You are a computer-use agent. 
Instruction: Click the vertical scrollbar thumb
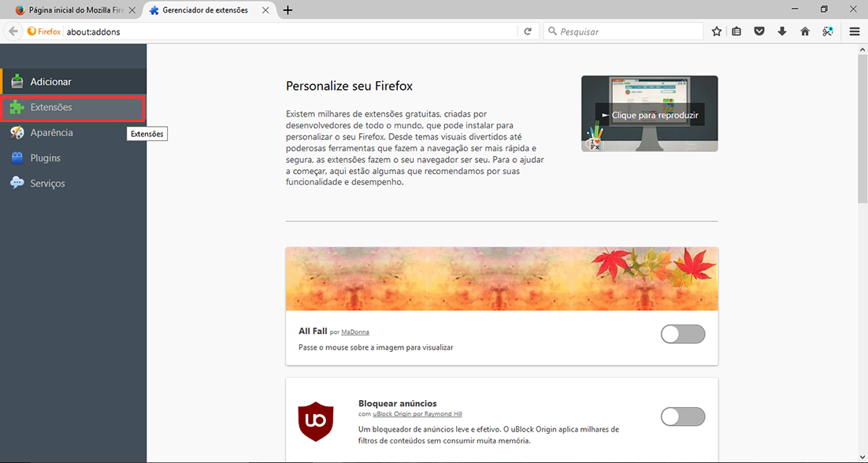862,129
